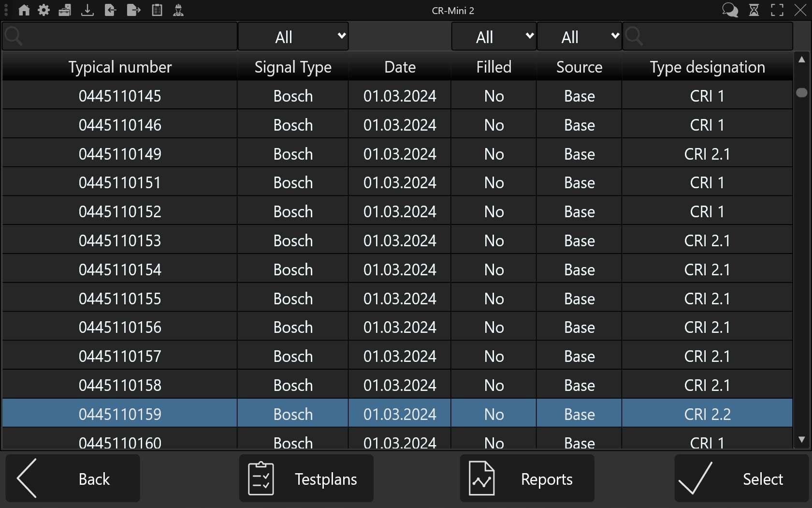
Task: Expand the Filled filter dropdown
Action: 493,37
